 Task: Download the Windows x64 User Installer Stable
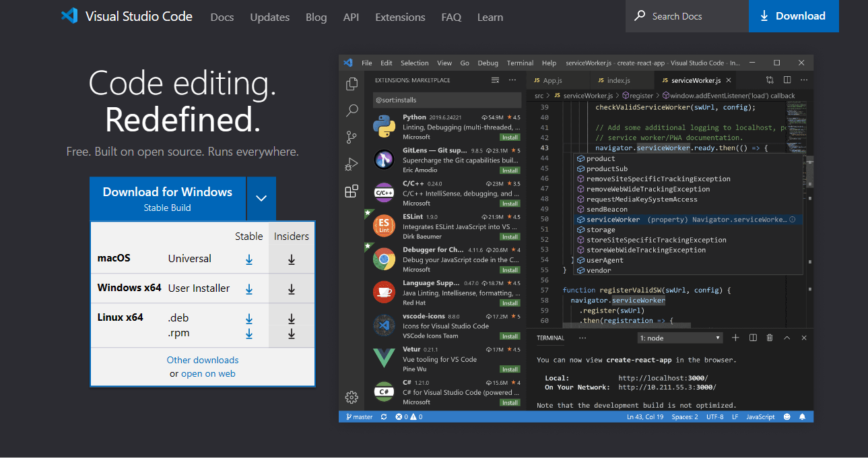(x=249, y=289)
